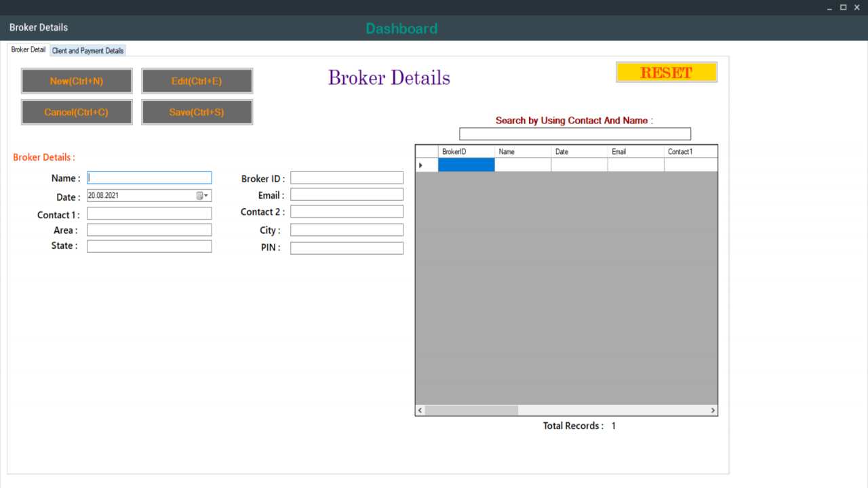Sort grid by Date column header
Viewport: 868px width, 488px height.
pos(579,152)
